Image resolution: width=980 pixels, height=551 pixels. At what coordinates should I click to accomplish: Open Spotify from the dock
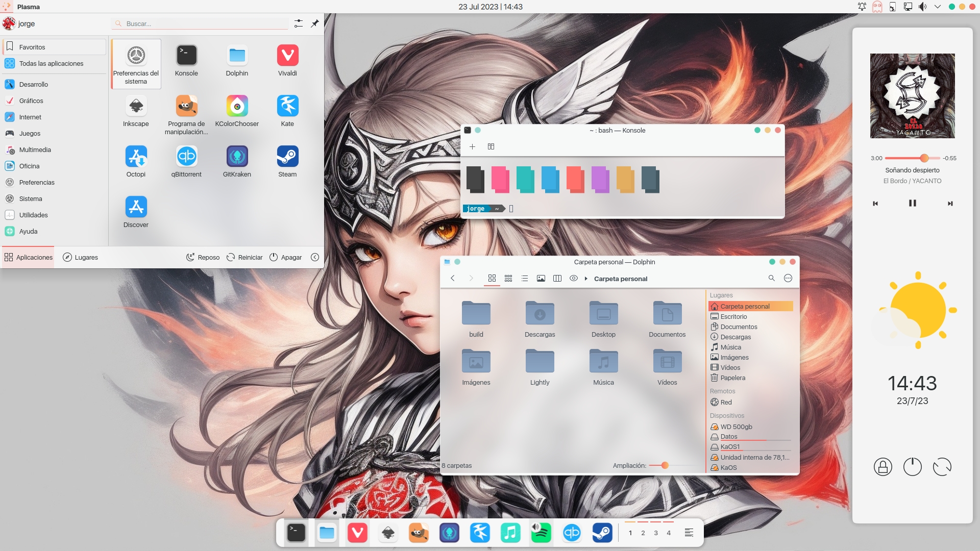coord(541,532)
